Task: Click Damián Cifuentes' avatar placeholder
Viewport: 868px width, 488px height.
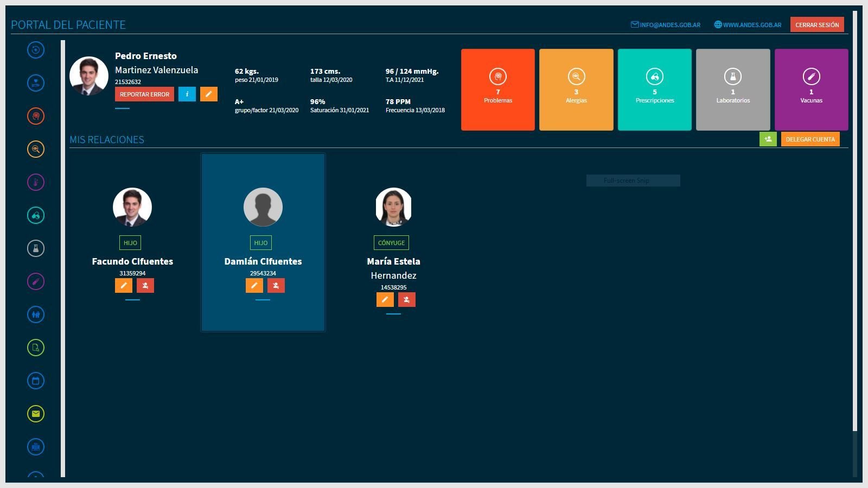Action: pyautogui.click(x=263, y=207)
